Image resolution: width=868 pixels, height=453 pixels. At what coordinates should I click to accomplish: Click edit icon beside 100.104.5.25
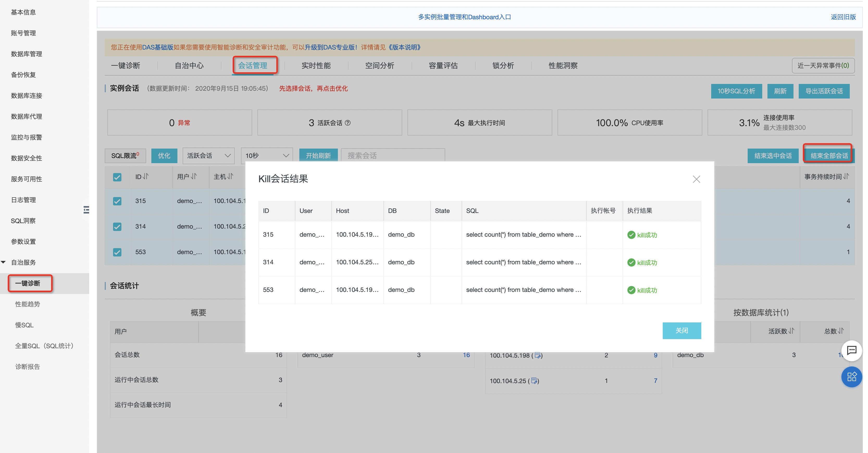[534, 381]
